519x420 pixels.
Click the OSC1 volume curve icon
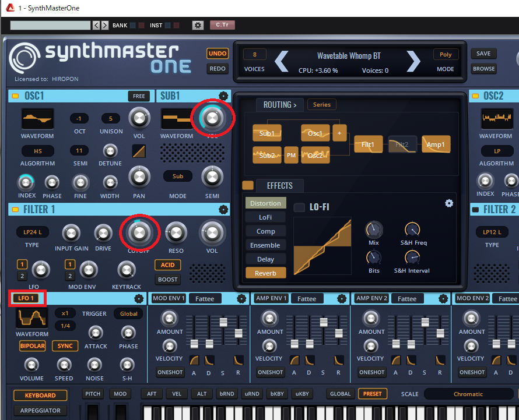[x=139, y=151]
